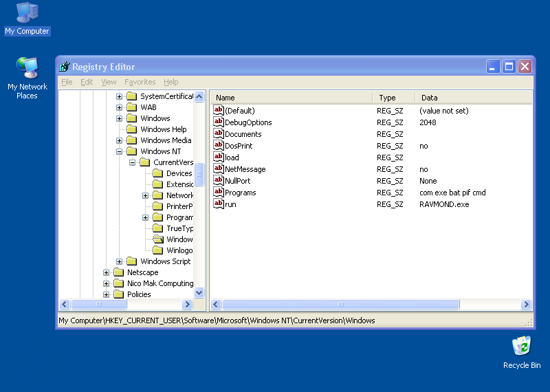
Task: Click the NetMessage value string icon
Action: (x=219, y=168)
